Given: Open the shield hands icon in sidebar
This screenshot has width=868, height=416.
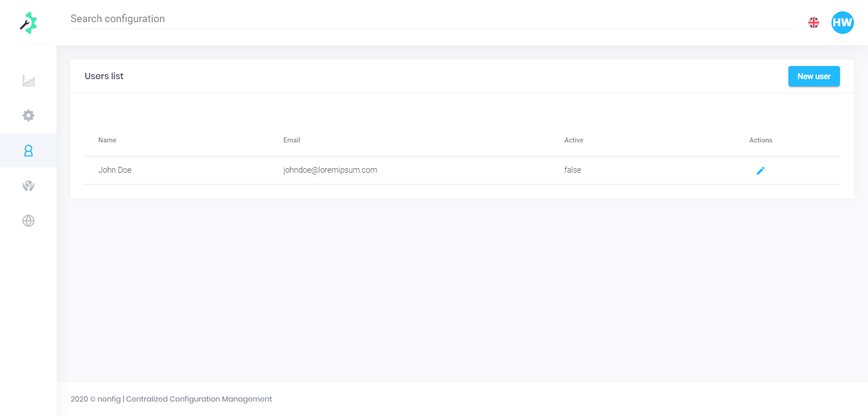Looking at the screenshot, I should click(28, 186).
